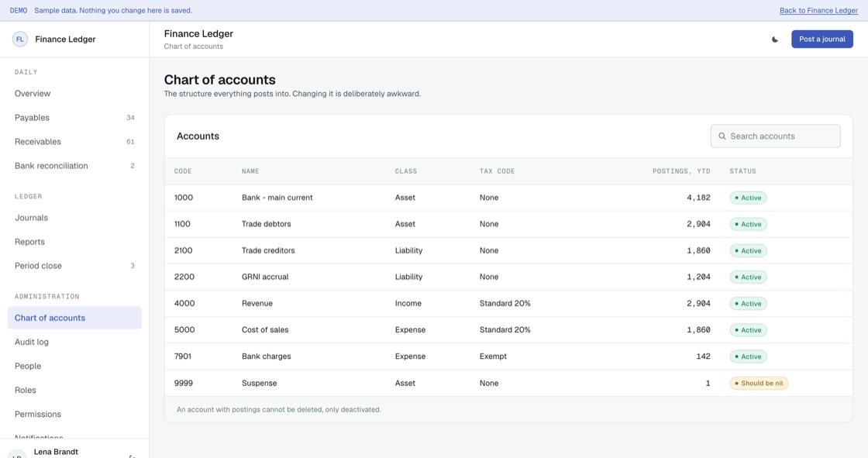868x458 pixels.
Task: Toggle dark mode with the moon icon
Action: click(774, 40)
